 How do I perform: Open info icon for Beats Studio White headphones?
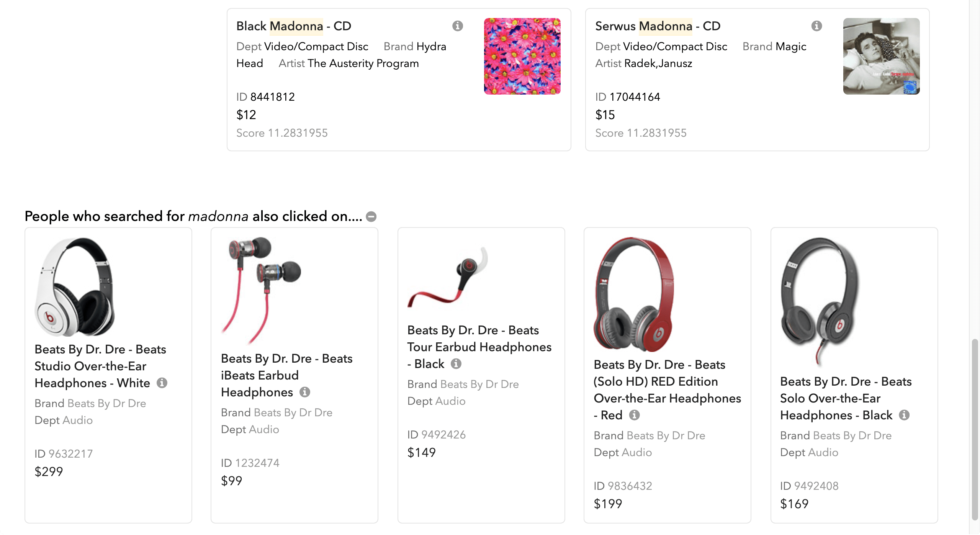pos(162,383)
